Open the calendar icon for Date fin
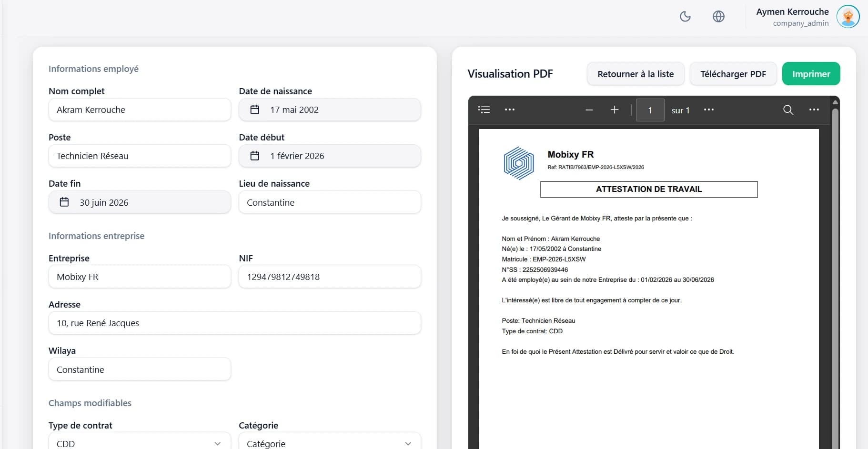Viewport: 868px width, 449px height. [64, 202]
